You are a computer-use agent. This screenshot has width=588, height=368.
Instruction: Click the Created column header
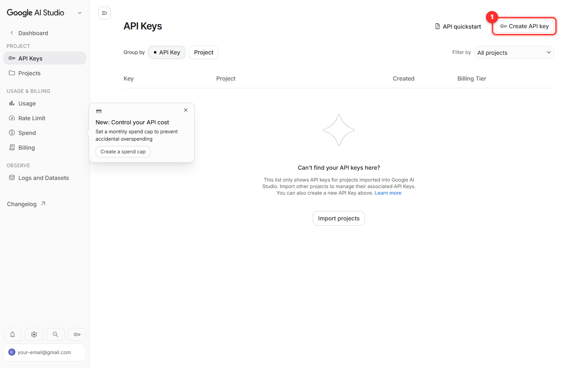tap(403, 79)
